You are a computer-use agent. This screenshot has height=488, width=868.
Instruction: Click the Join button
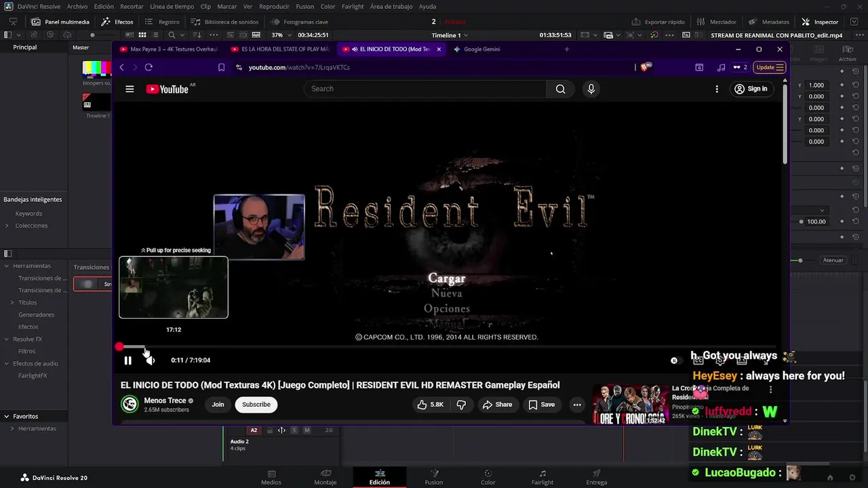(x=218, y=405)
